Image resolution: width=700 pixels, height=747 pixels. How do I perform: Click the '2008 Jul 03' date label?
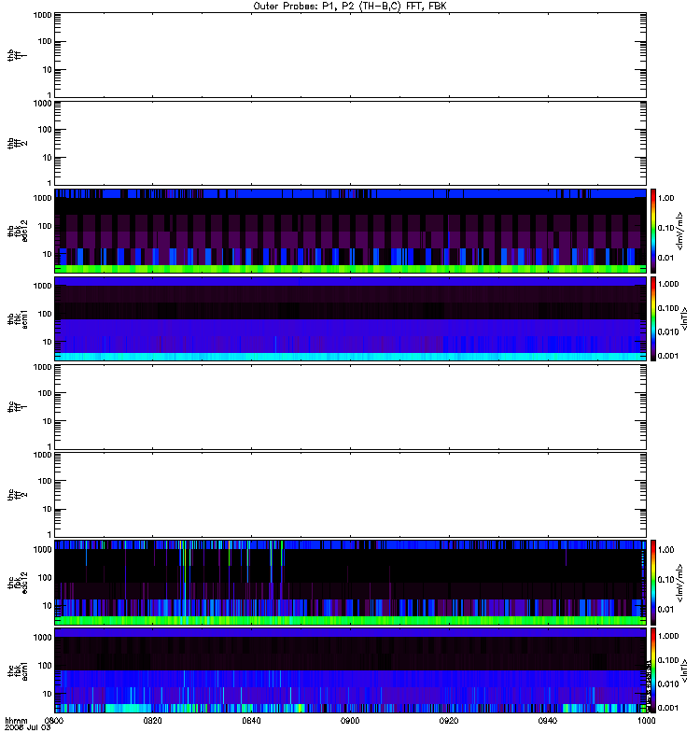coord(27,728)
